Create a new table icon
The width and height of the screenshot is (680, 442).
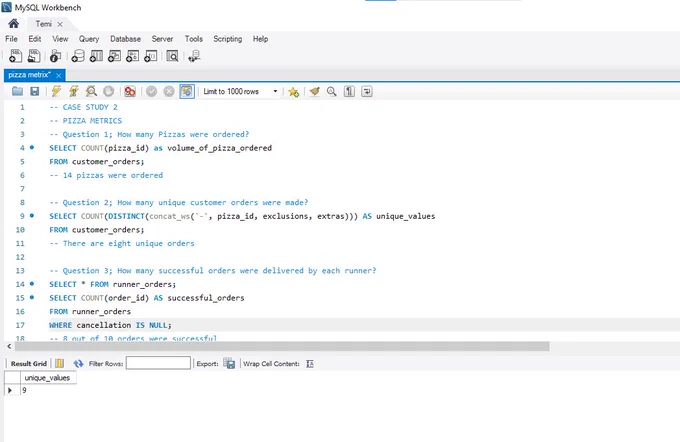tap(96, 56)
